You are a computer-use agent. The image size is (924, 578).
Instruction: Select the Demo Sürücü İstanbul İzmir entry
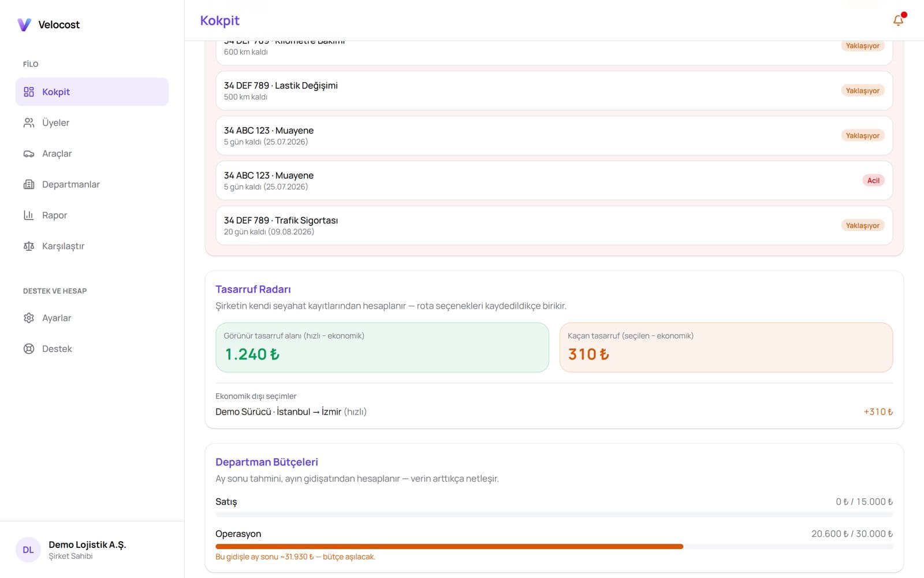pos(554,412)
